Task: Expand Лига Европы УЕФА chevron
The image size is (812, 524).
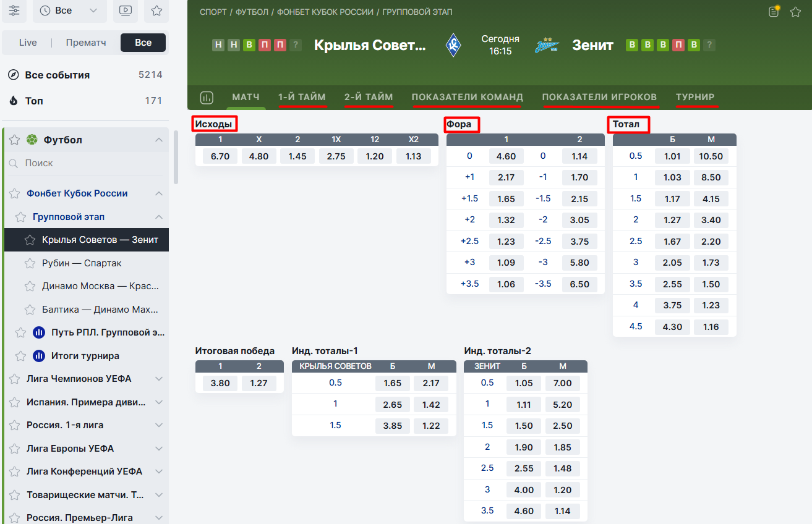Action: [159, 449]
